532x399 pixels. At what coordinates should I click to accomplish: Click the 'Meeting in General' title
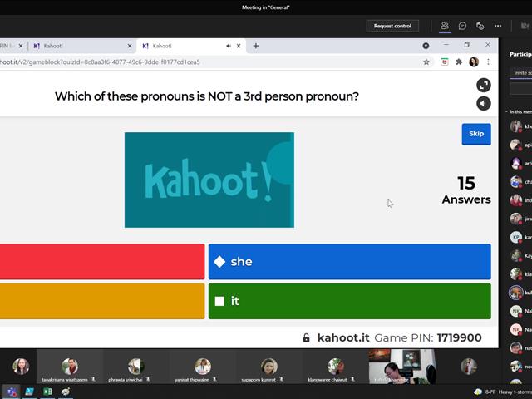266,7
